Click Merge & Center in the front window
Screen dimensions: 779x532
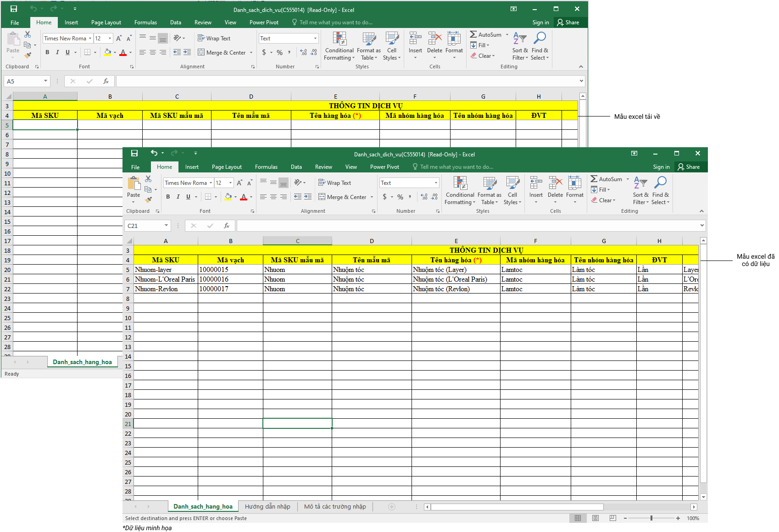tap(343, 197)
